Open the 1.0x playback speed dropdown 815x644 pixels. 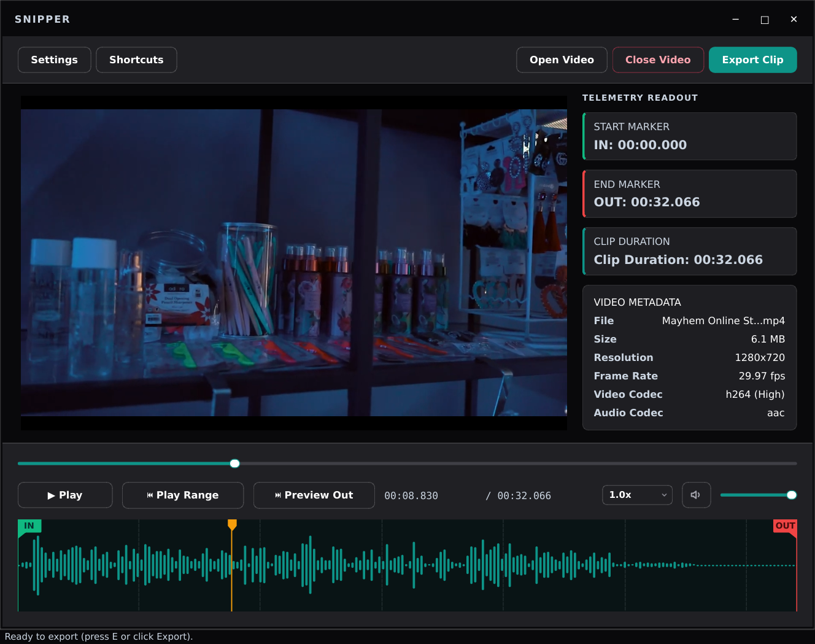pyautogui.click(x=637, y=495)
